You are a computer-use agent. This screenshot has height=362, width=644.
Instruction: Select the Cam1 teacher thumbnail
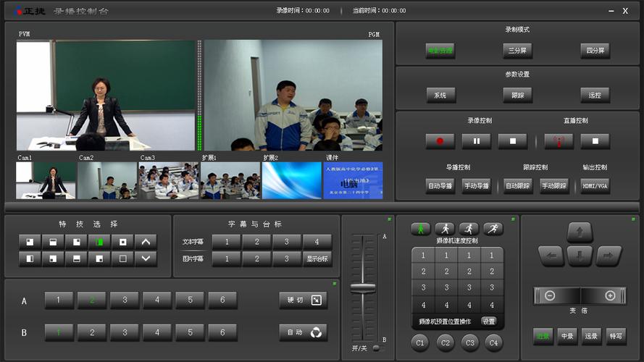pyautogui.click(x=46, y=180)
